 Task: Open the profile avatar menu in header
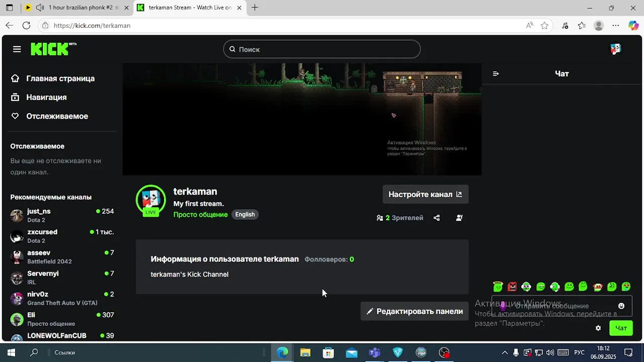[x=616, y=49]
